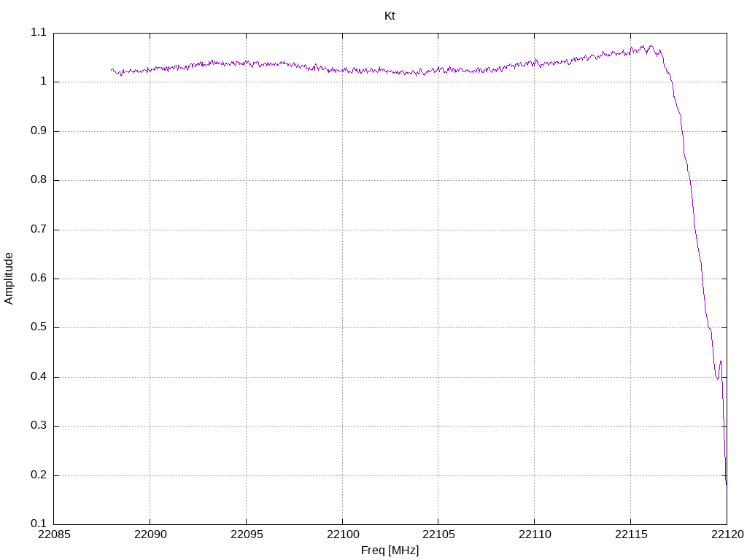
Task: Click the 'Freq [MHz]' x-axis label
Action: (390, 551)
